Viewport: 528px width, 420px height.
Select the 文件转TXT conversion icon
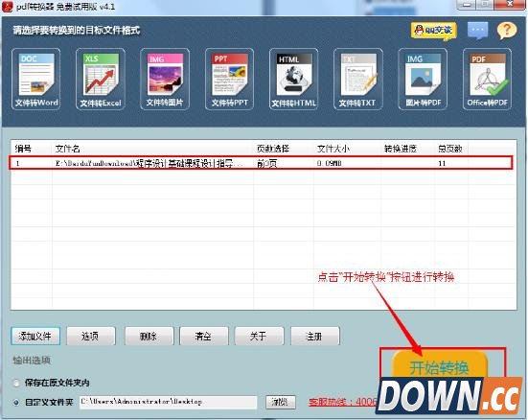point(358,79)
